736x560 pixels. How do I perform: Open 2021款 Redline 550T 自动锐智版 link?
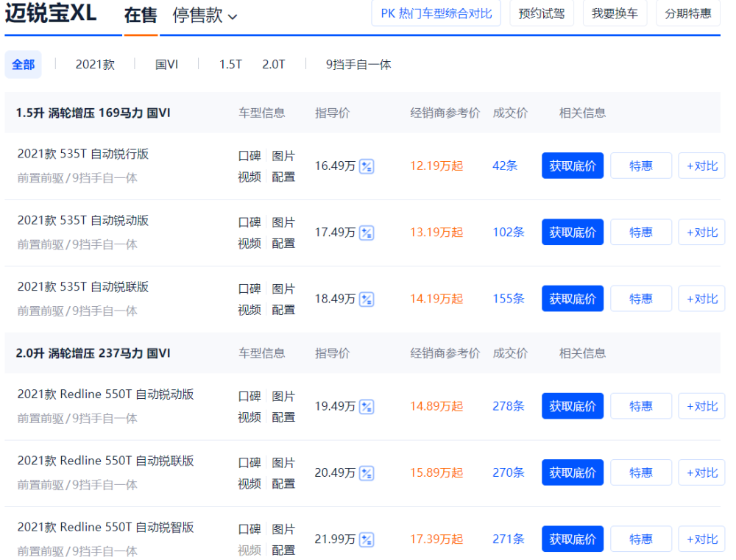pos(105,527)
